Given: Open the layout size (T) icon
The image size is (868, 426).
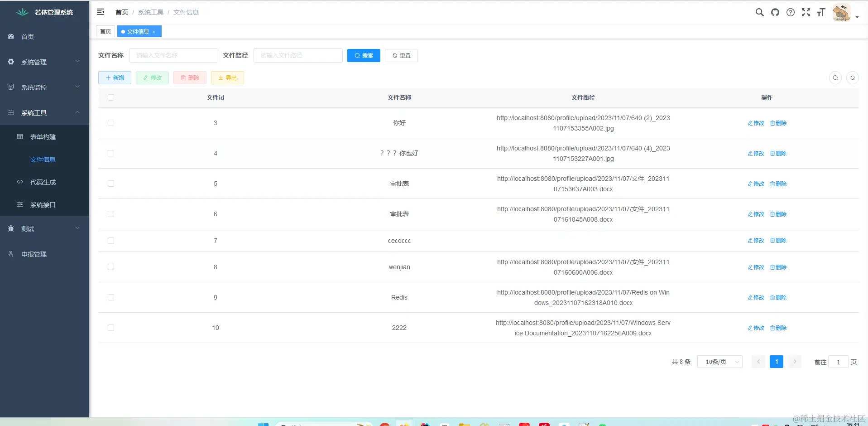Looking at the screenshot, I should [821, 12].
